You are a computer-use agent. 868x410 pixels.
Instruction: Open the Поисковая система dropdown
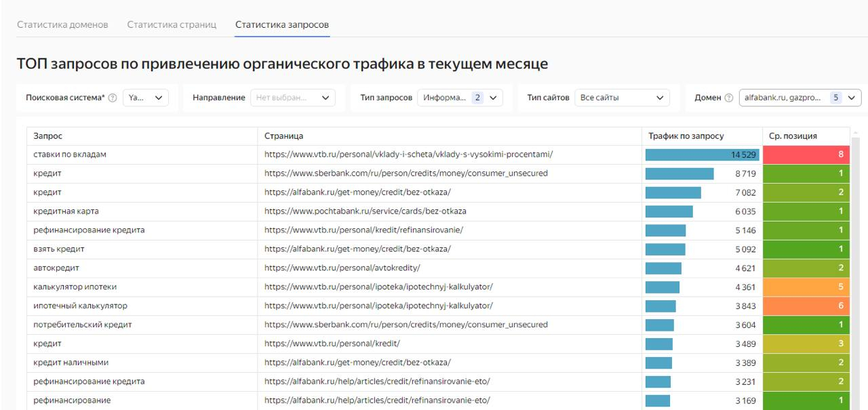(x=146, y=98)
